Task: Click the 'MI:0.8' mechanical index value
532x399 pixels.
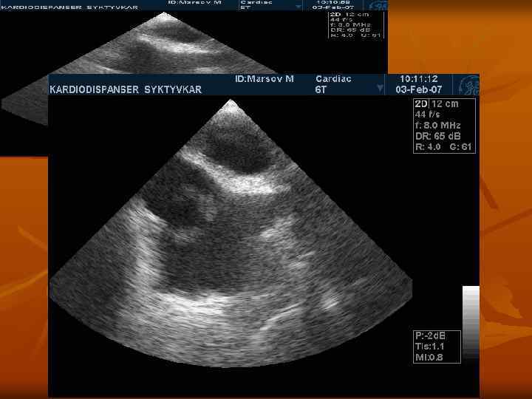Action: [429, 358]
